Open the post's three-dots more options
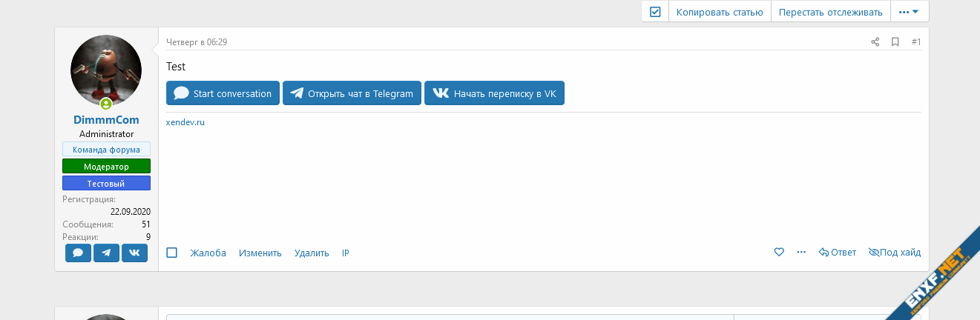The image size is (980, 320). point(801,253)
